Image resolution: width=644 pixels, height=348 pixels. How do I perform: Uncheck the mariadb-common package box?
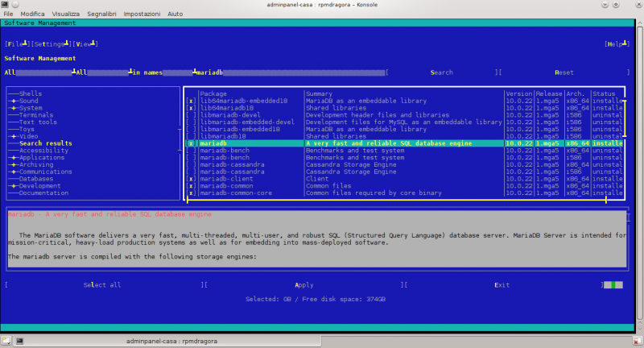191,186
